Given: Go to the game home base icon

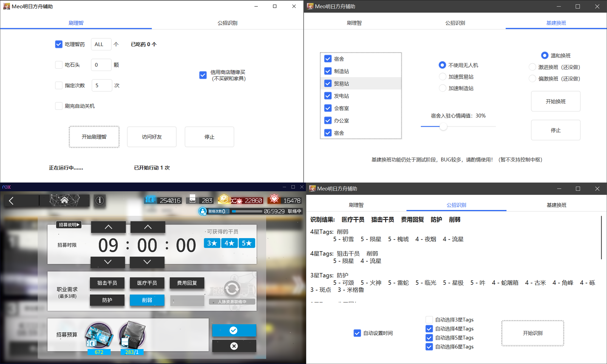Looking at the screenshot, I should [64, 200].
